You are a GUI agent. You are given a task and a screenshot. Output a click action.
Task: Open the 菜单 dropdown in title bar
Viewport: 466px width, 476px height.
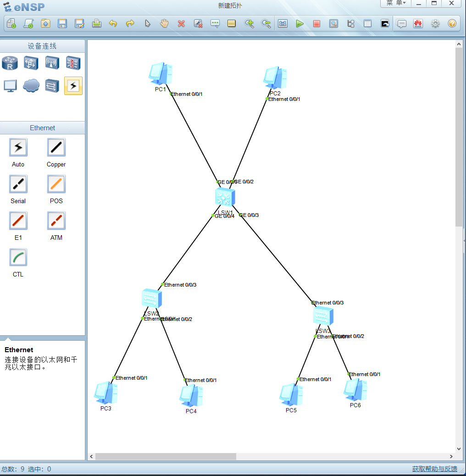[x=396, y=3]
